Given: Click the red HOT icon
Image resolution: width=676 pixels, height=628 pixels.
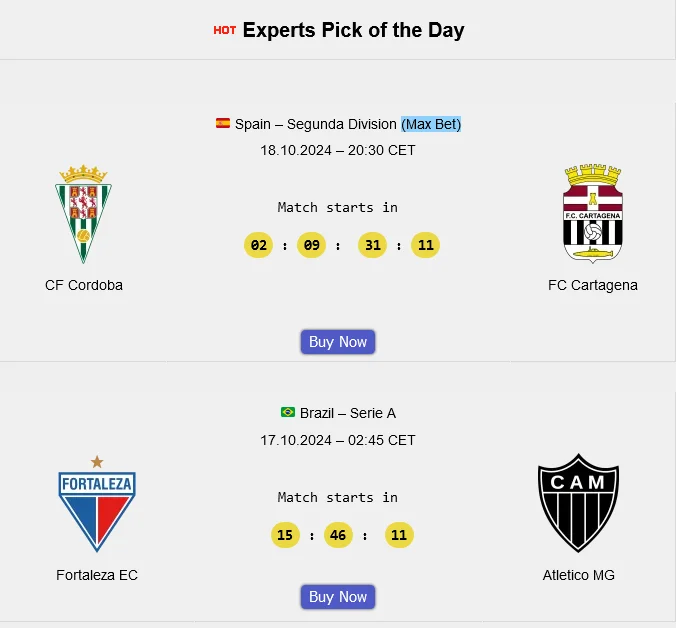Looking at the screenshot, I should (224, 30).
